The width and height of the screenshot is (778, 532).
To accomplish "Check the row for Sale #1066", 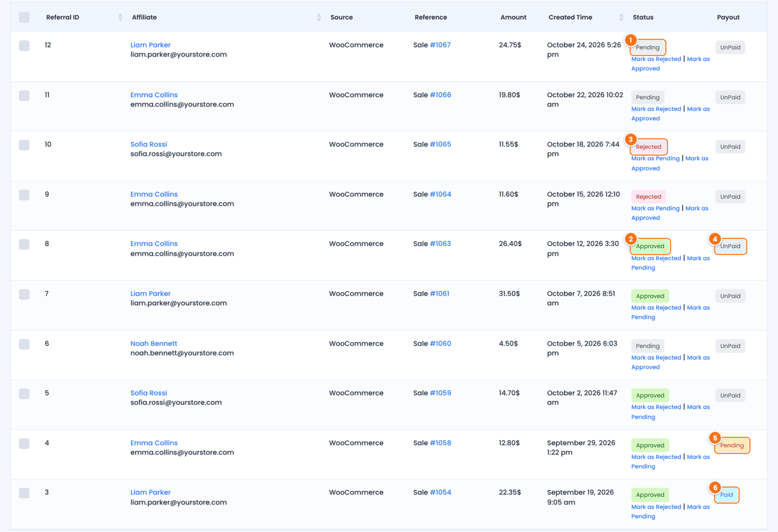I will tap(24, 96).
